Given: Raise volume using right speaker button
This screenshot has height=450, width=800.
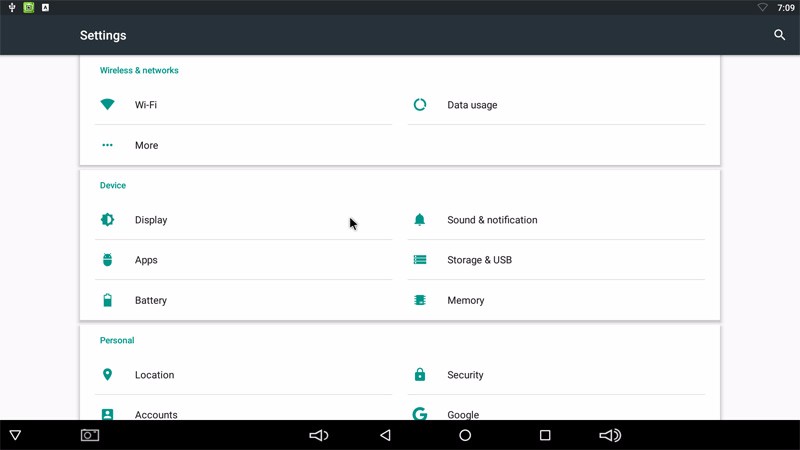Looking at the screenshot, I should coord(610,435).
